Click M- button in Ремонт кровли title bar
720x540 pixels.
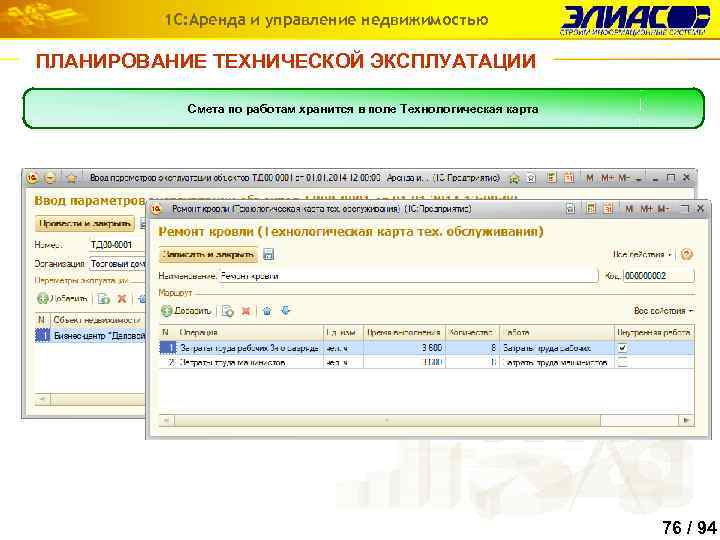[663, 209]
